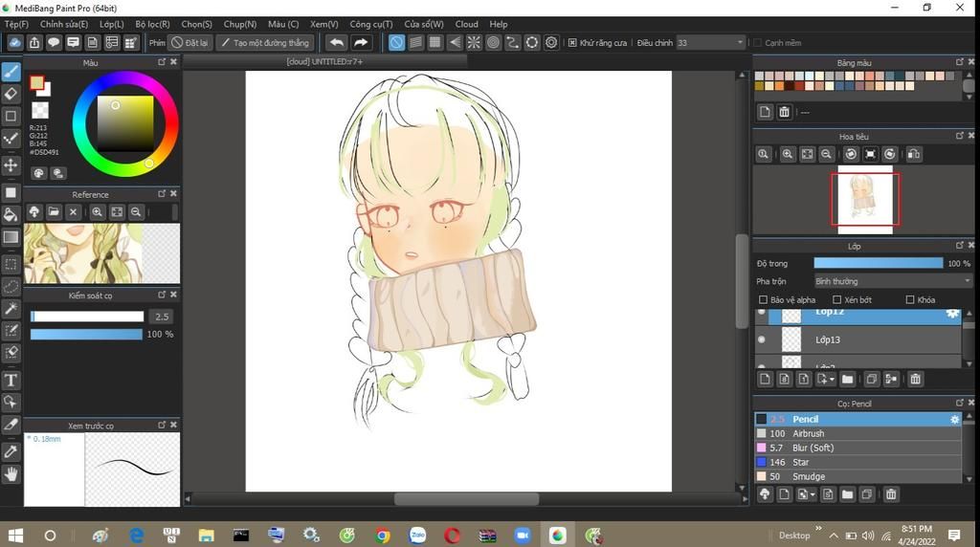Viewport: 980px width, 547px height.
Task: Enable the radial snap guide icon
Action: click(x=474, y=42)
